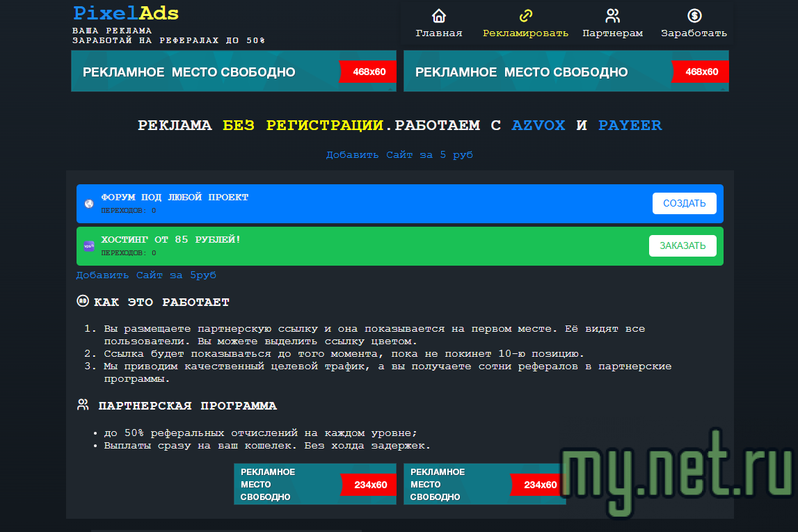The image size is (798, 532).
Task: Follow the 'Добавить Сайт за 5руб' link under listings
Action: (x=146, y=275)
